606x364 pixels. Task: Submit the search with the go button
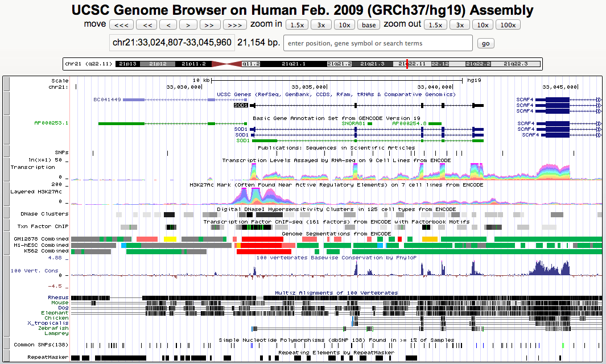pyautogui.click(x=485, y=43)
